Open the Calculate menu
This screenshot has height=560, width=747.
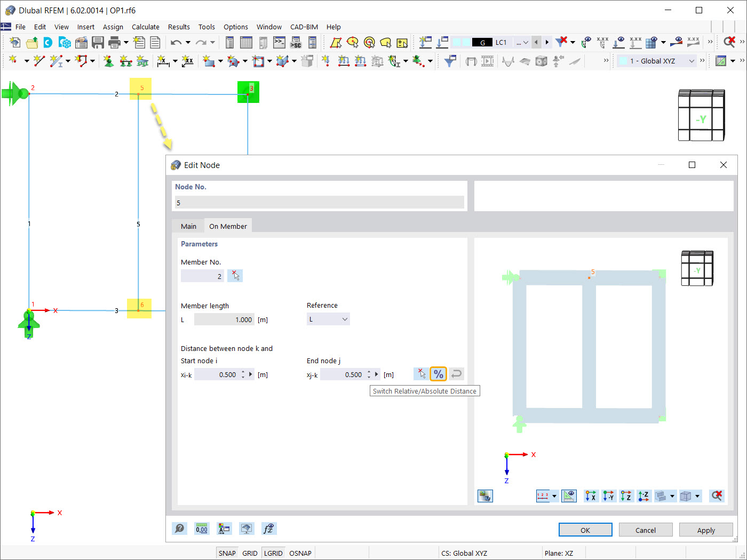[x=146, y=27]
